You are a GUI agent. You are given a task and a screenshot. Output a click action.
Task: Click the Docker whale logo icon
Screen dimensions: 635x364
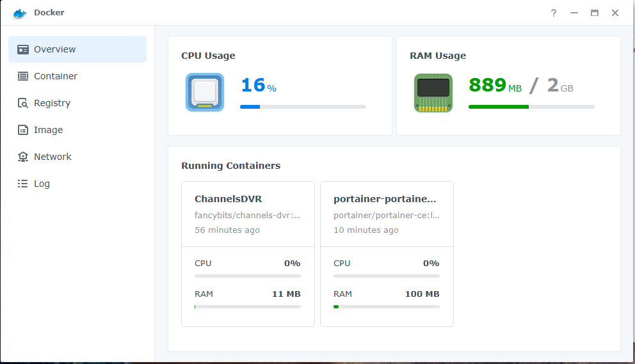point(19,13)
